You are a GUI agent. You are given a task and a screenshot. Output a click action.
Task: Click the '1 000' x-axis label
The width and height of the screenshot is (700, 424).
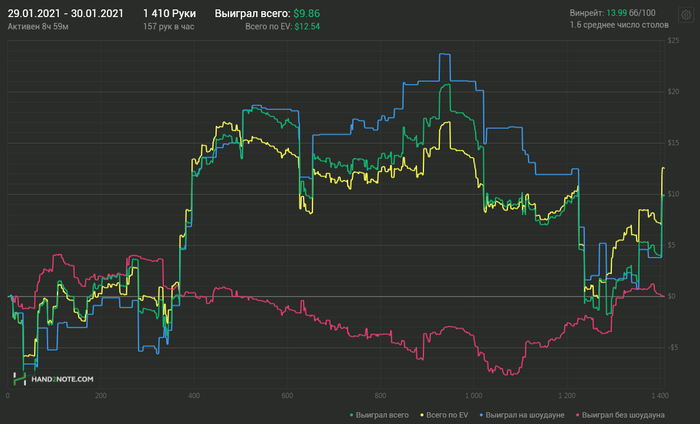[474, 395]
